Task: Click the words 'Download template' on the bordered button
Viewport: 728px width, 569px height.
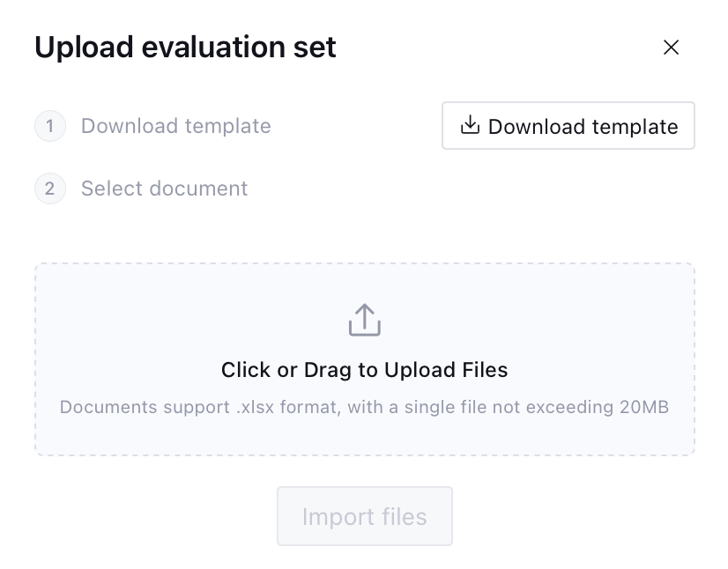Action: [583, 127]
